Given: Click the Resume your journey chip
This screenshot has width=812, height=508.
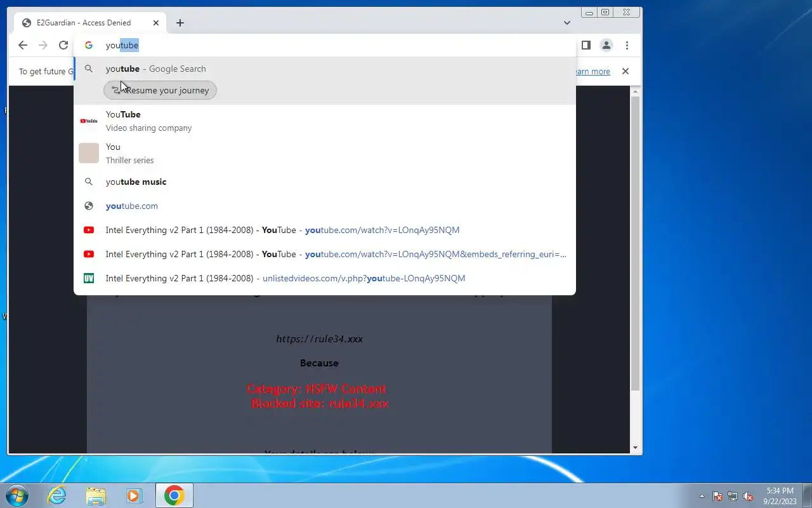Looking at the screenshot, I should pos(160,90).
